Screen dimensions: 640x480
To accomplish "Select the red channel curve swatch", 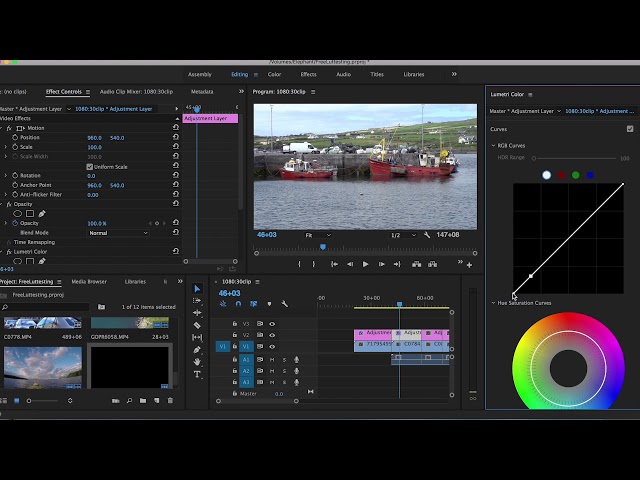I will (x=561, y=175).
